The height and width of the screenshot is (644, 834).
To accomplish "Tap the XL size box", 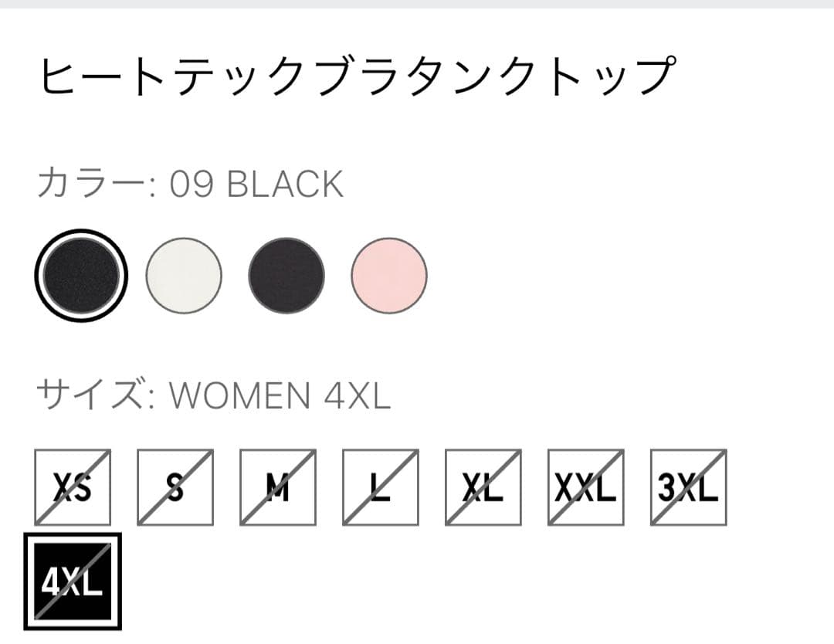I will pos(483,487).
